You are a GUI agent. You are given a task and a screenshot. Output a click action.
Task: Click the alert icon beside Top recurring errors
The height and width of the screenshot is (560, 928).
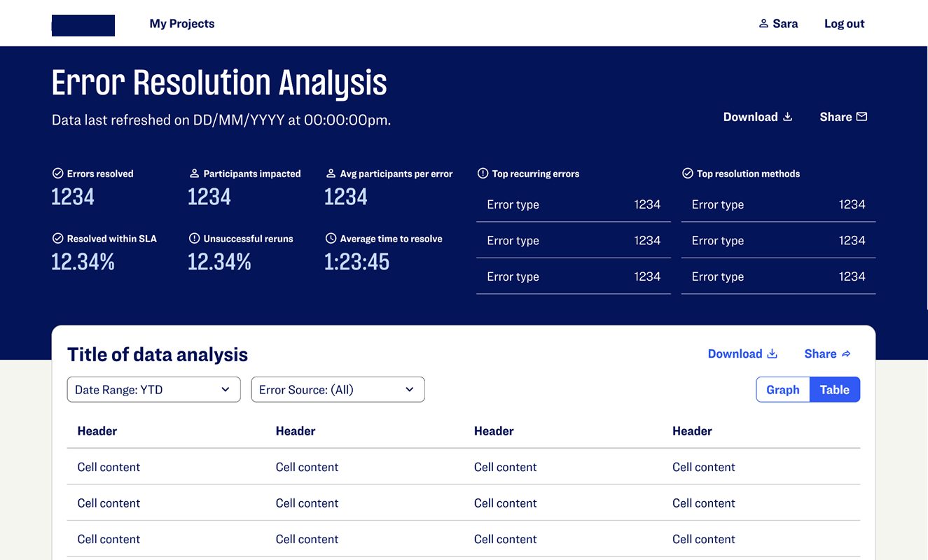click(483, 174)
